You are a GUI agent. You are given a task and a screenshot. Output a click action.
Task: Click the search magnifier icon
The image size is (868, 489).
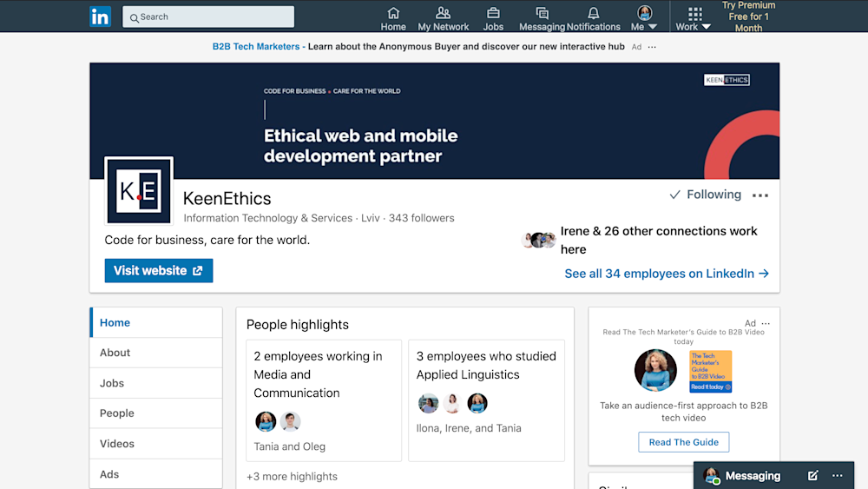click(134, 17)
